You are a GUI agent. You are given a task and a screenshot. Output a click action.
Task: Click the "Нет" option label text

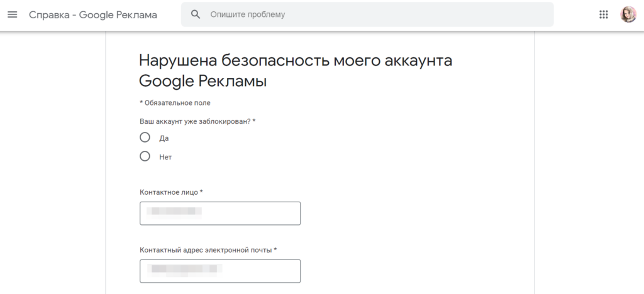click(x=165, y=157)
